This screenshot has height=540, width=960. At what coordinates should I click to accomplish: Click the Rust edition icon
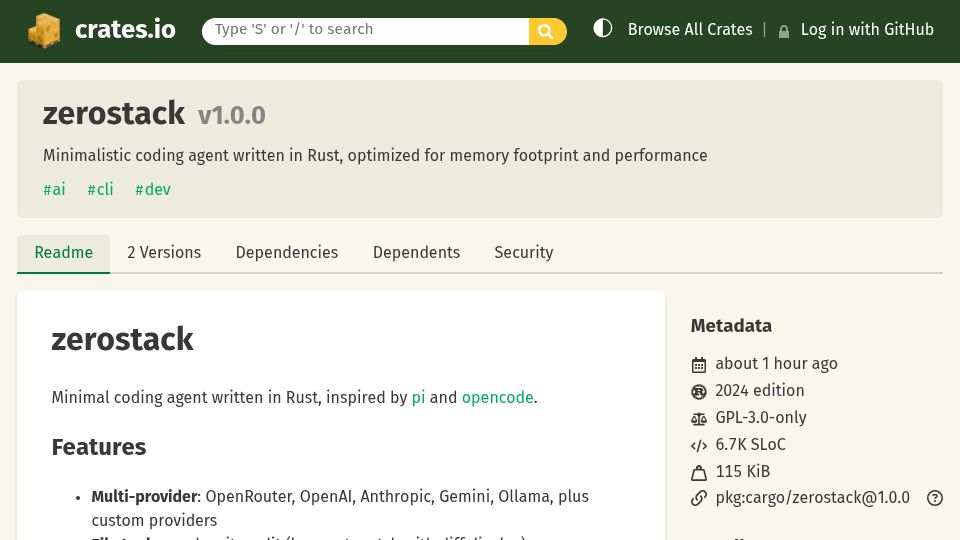click(699, 392)
